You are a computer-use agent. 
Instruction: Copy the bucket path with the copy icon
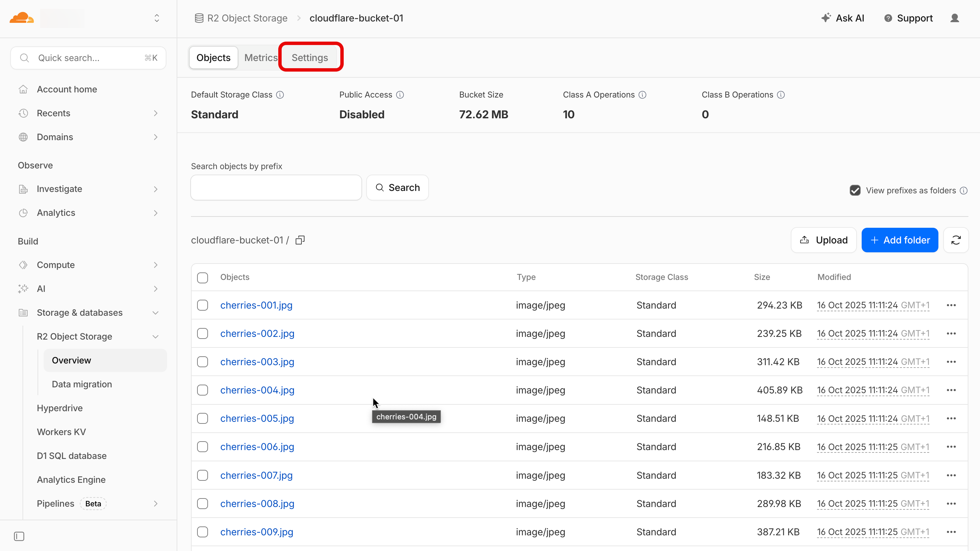tap(300, 240)
